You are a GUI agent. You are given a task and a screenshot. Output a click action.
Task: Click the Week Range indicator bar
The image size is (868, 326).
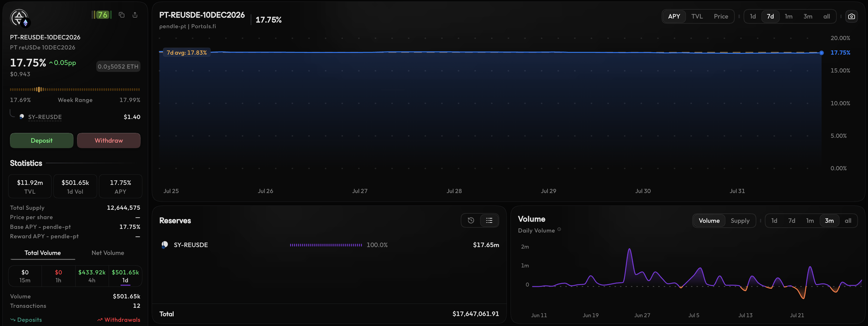click(x=75, y=89)
